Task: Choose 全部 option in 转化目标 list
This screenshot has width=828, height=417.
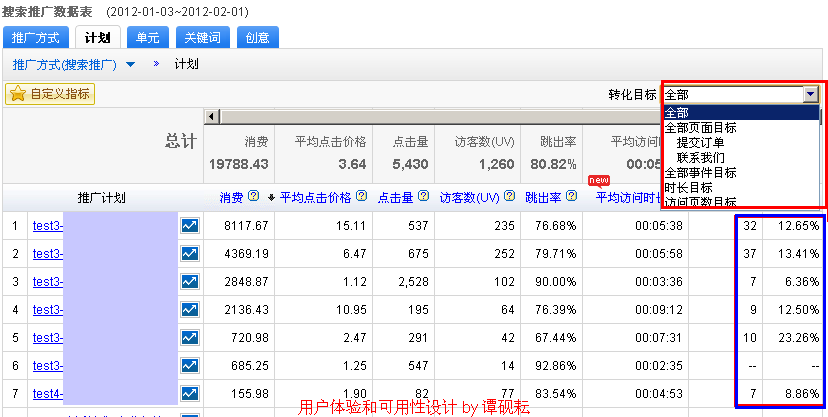Action: (x=741, y=112)
